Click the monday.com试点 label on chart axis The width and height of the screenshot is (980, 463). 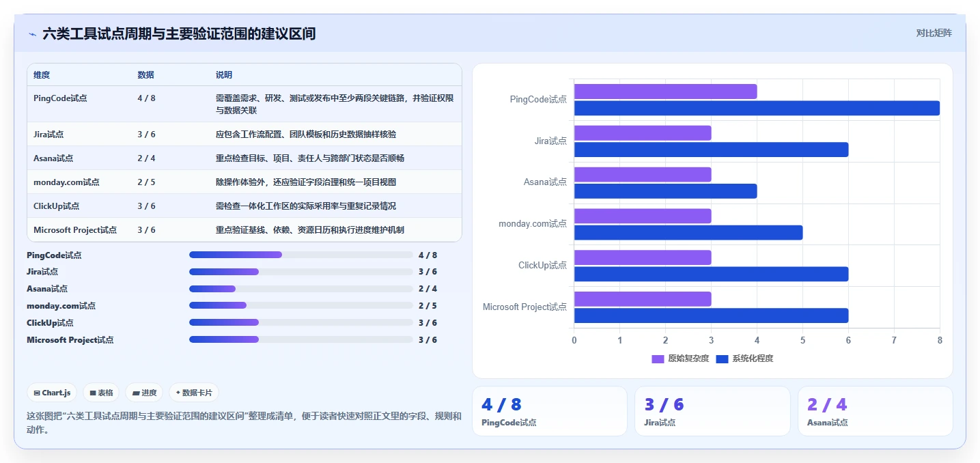pos(533,224)
